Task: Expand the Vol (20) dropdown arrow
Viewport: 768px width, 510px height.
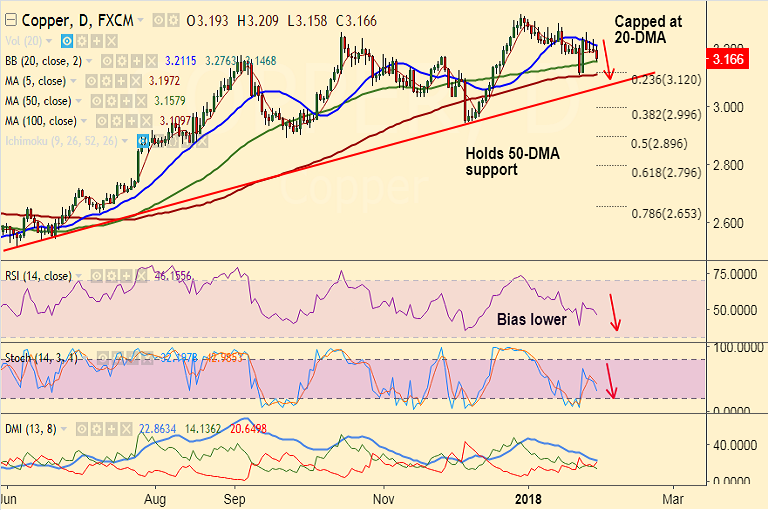Action: (49, 41)
